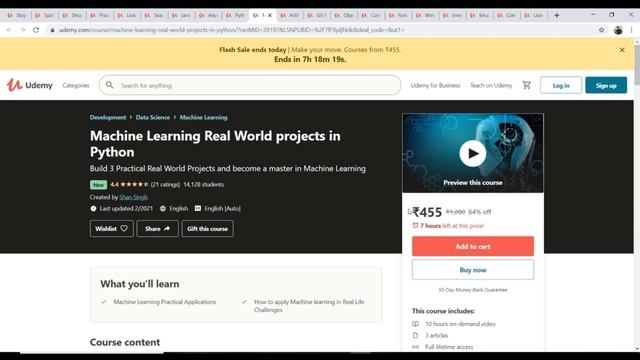Click the '10 hours on-demand video' text
This screenshot has width=640, height=360.
pos(460,324)
